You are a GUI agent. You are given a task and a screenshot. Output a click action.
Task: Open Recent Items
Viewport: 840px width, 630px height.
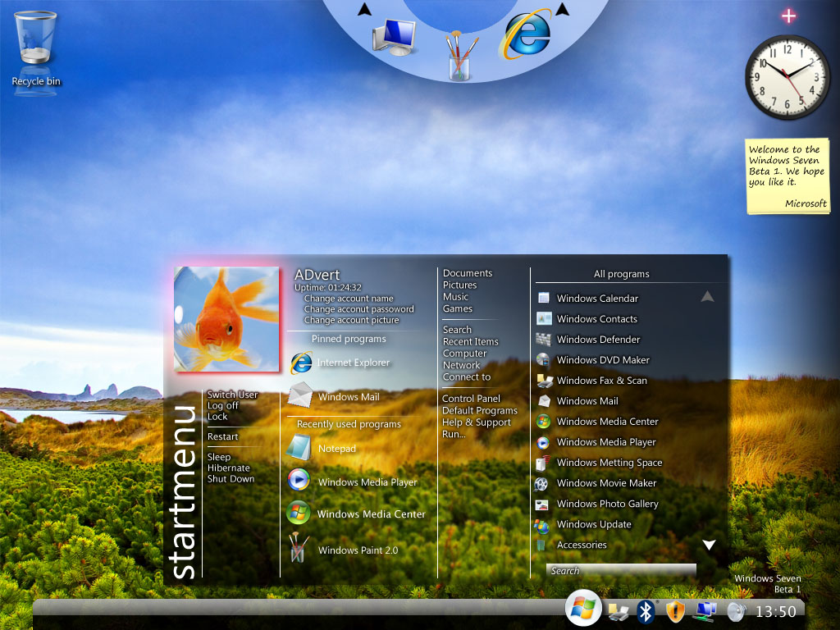[x=470, y=341]
